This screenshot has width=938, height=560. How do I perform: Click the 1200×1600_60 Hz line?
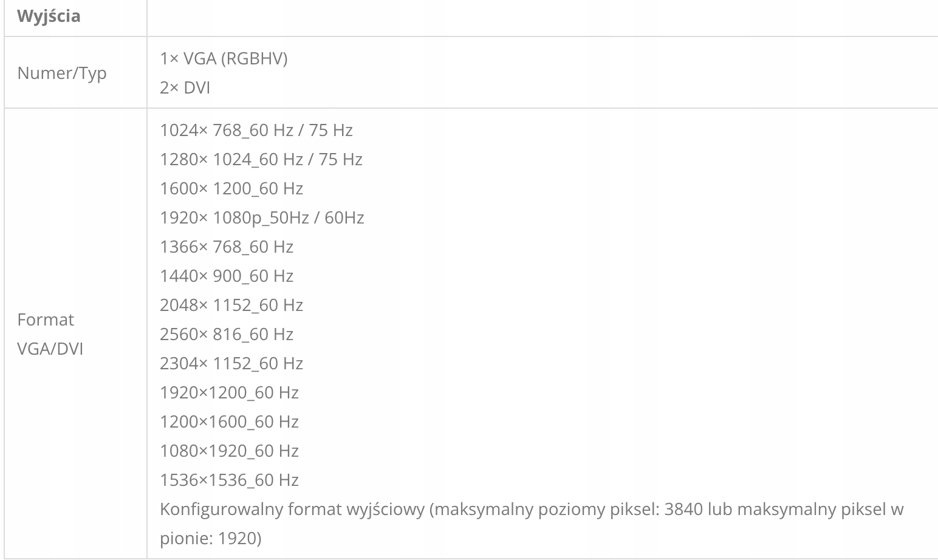click(229, 422)
